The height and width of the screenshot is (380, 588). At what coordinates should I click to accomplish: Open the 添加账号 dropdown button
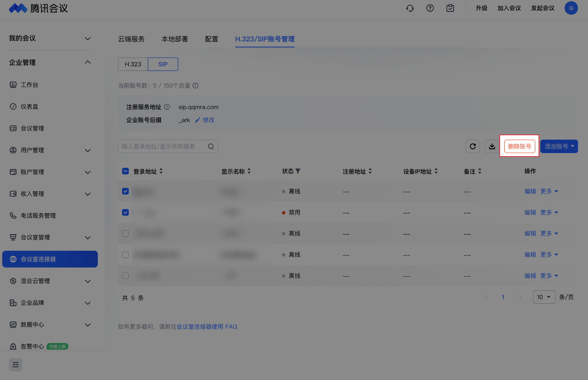tap(559, 146)
